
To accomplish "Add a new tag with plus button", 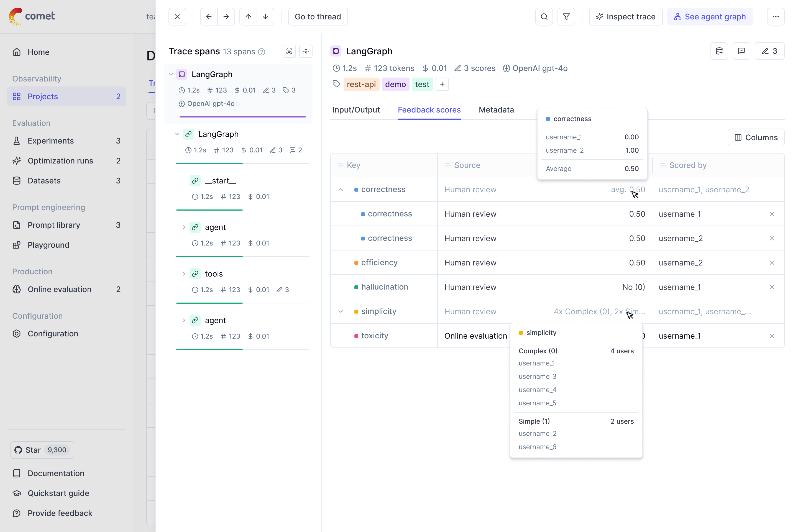I will coord(442,84).
